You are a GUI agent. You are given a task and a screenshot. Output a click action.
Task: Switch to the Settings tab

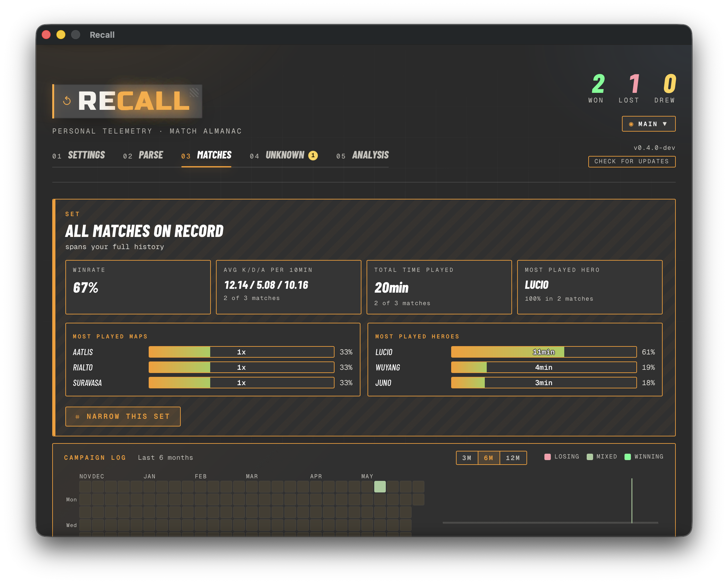click(79, 155)
